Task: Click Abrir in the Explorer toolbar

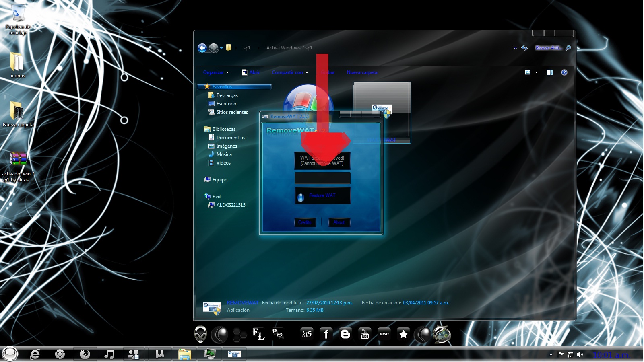Action: (251, 72)
